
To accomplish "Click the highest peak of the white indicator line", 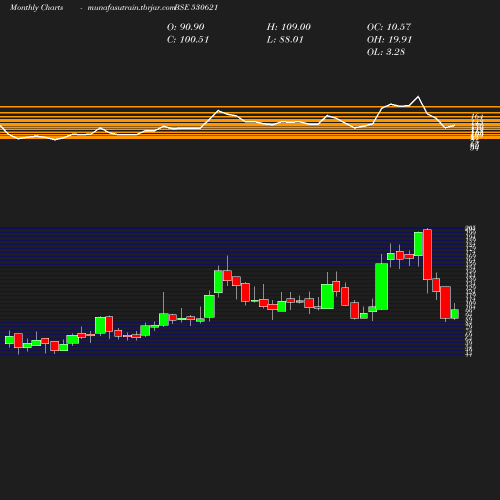I will (418, 97).
